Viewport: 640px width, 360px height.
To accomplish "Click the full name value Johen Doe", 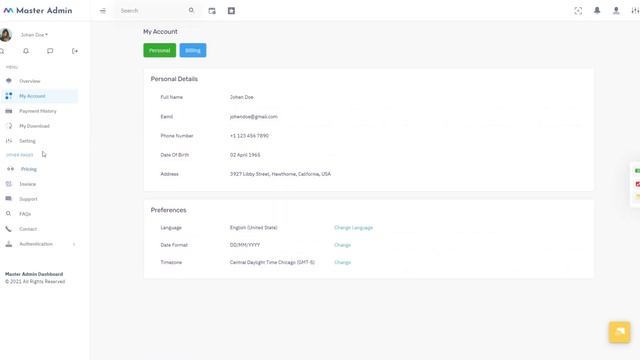I will coord(242,97).
